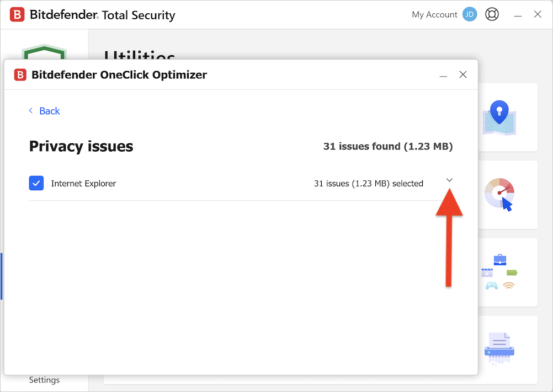Select the Internet Explorer row label
The height and width of the screenshot is (392, 553).
pos(83,184)
